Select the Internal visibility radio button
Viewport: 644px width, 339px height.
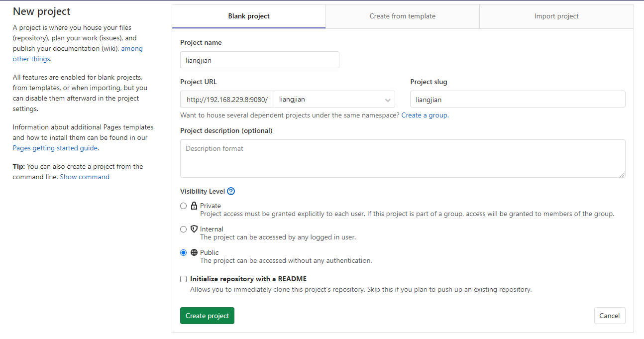[x=184, y=229]
